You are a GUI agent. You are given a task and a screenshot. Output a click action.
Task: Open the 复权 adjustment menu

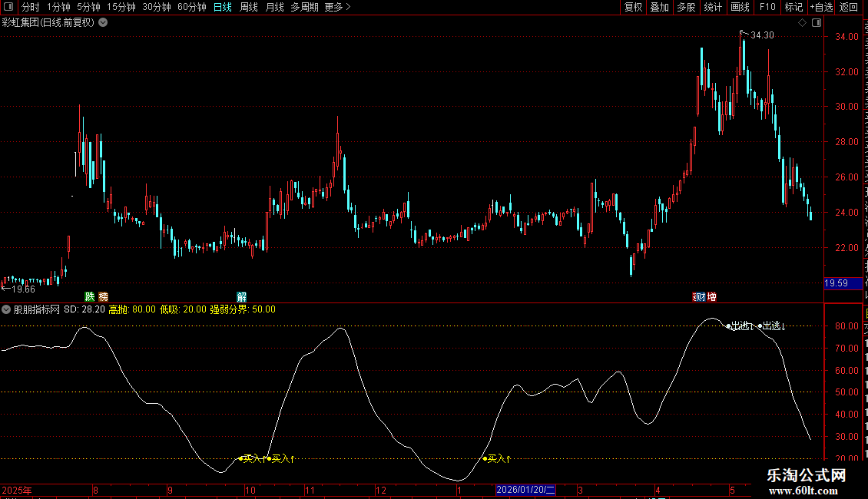(x=633, y=7)
